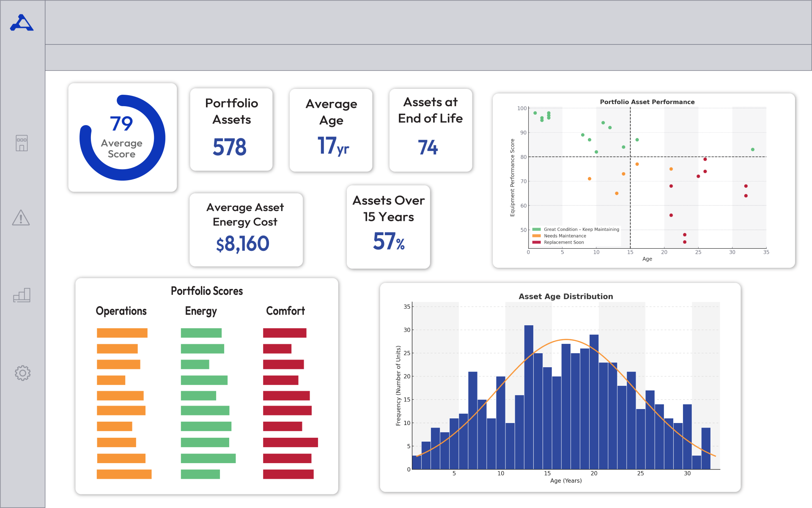Image resolution: width=812 pixels, height=508 pixels.
Task: Click the tallest histogram bar near age 13
Action: pyautogui.click(x=529, y=397)
